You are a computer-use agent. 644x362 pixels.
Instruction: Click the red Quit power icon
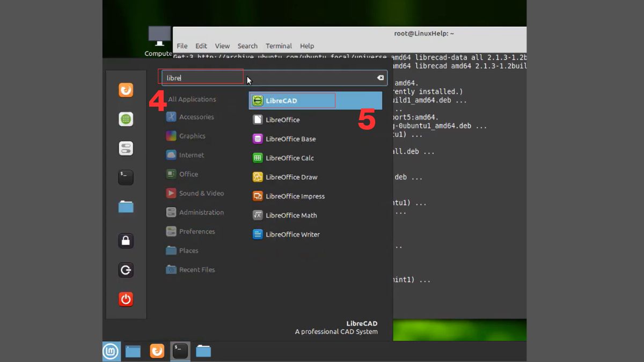[x=126, y=299]
